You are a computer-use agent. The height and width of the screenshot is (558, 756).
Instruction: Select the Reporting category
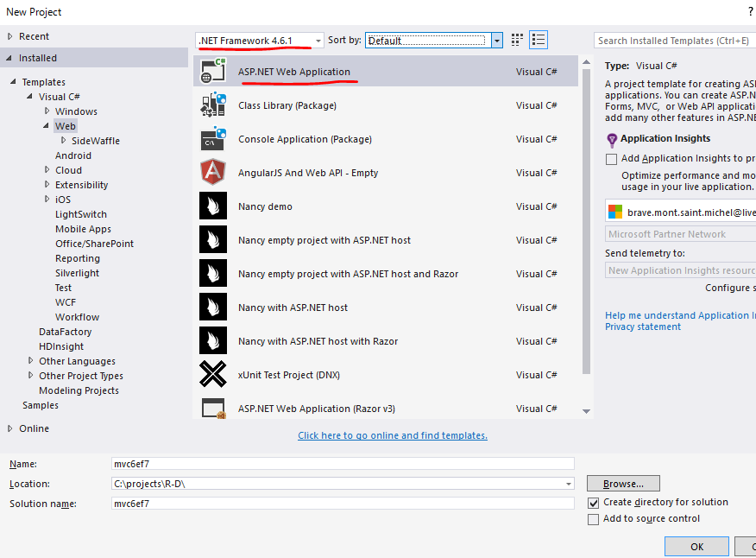78,258
